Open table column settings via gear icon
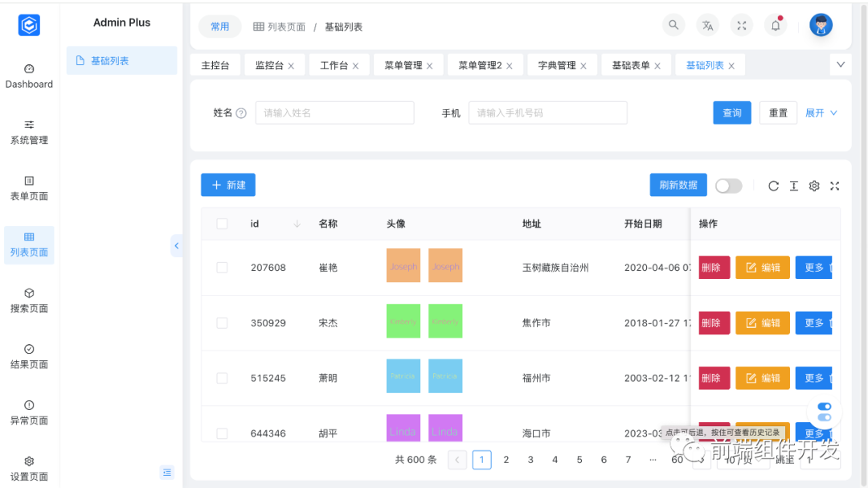This screenshot has height=488, width=868. [x=814, y=186]
